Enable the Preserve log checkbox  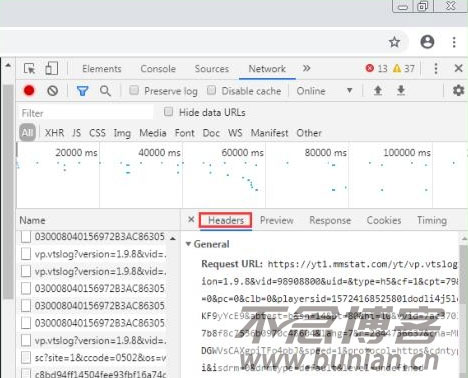click(134, 90)
